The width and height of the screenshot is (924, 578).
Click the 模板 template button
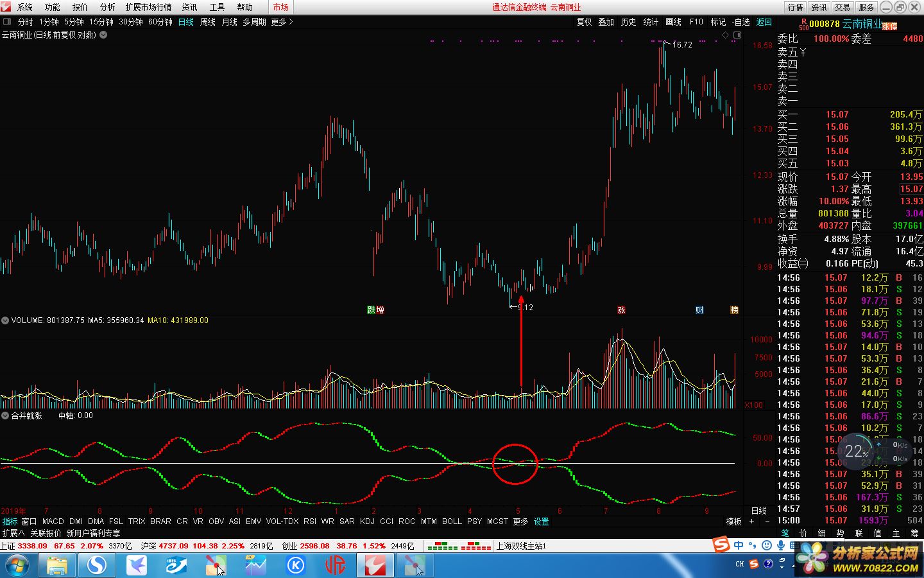(733, 521)
